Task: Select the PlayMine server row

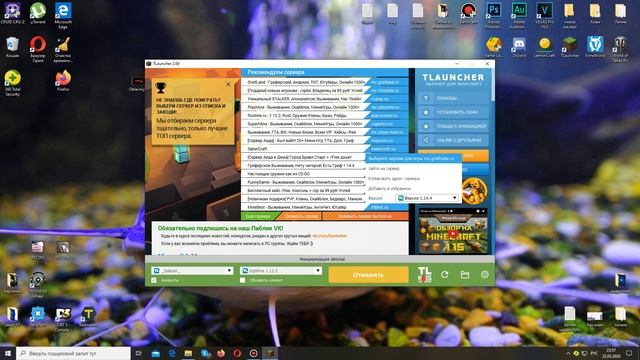Action: (x=306, y=107)
